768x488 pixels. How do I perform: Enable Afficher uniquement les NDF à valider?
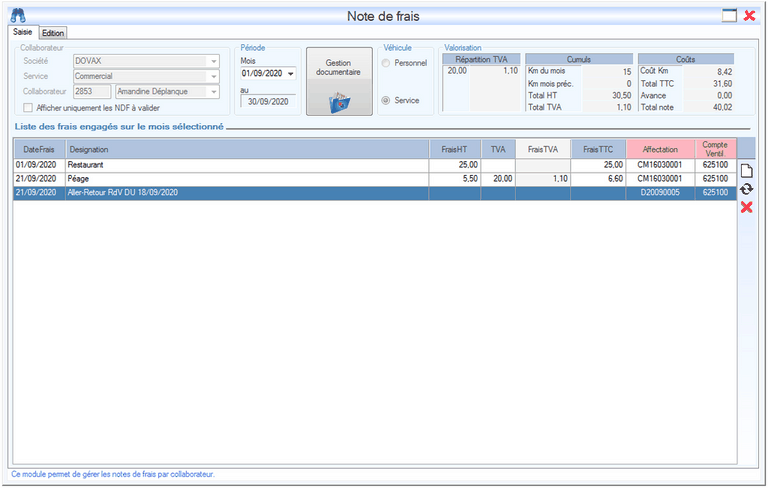tap(28, 108)
